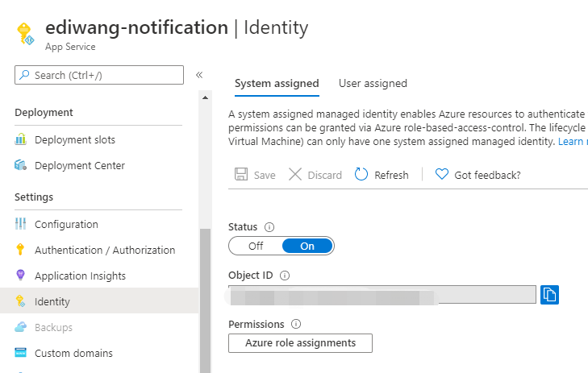Click the Identity key icon in sidebar

pos(20,300)
